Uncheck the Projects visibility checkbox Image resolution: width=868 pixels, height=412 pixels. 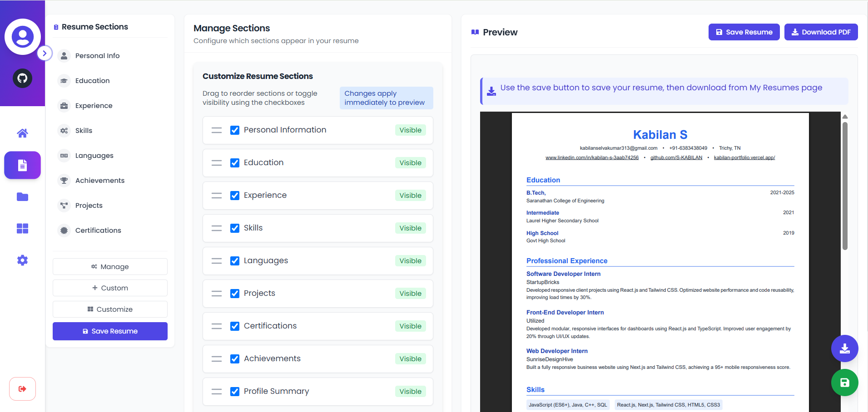pyautogui.click(x=235, y=293)
